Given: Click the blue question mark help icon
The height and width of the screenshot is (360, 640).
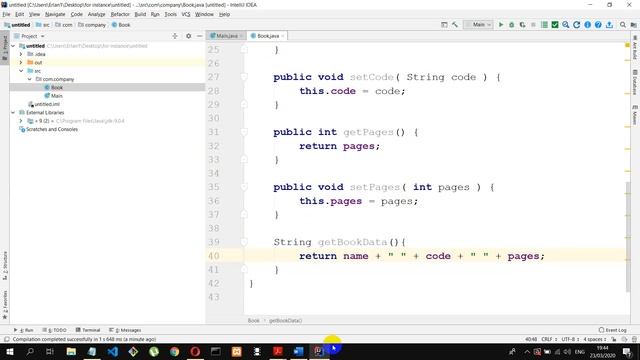Looking at the screenshot, I should point(598,25).
